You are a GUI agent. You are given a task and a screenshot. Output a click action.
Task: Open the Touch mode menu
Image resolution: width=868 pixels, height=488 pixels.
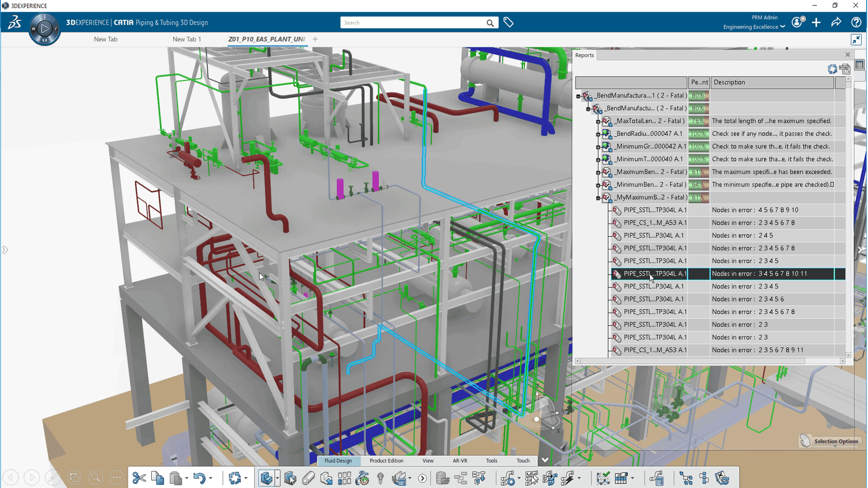pyautogui.click(x=523, y=460)
